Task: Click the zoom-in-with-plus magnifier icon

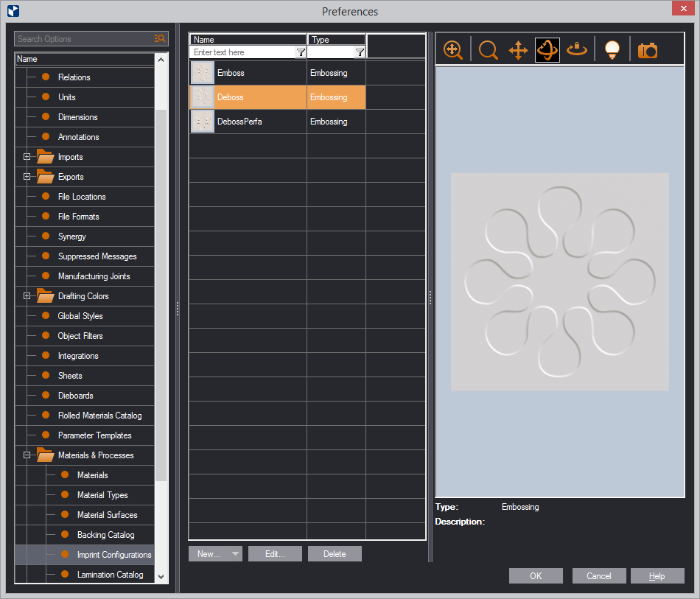Action: click(x=452, y=50)
